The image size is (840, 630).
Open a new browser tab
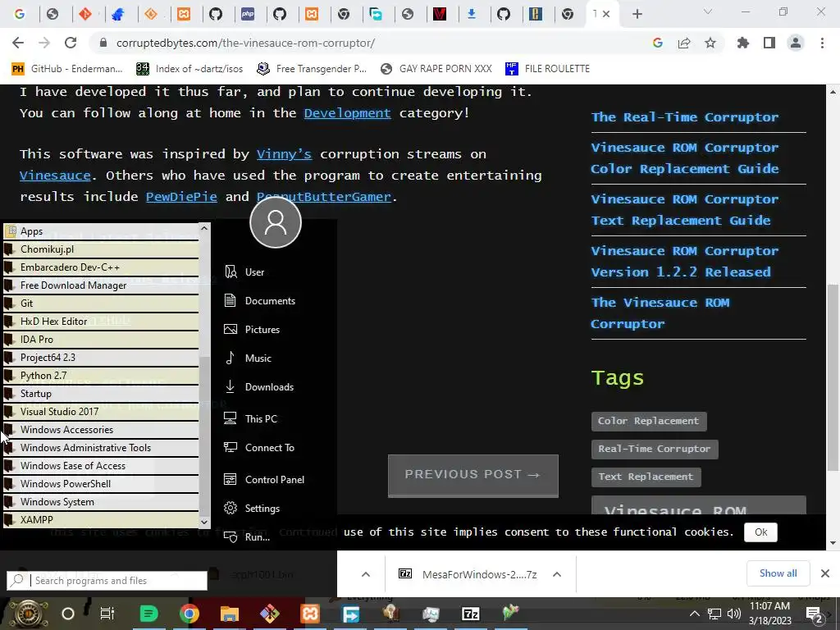click(637, 14)
